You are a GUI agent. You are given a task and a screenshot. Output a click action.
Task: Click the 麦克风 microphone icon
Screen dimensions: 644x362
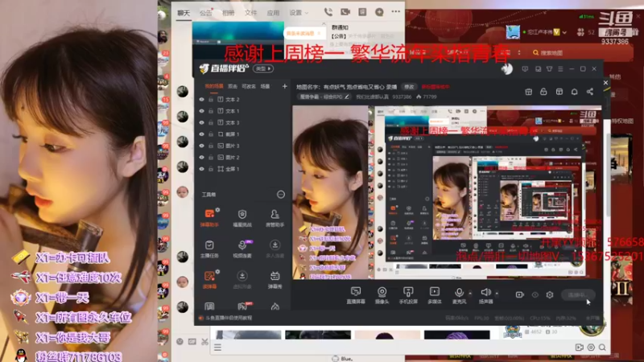point(459,292)
